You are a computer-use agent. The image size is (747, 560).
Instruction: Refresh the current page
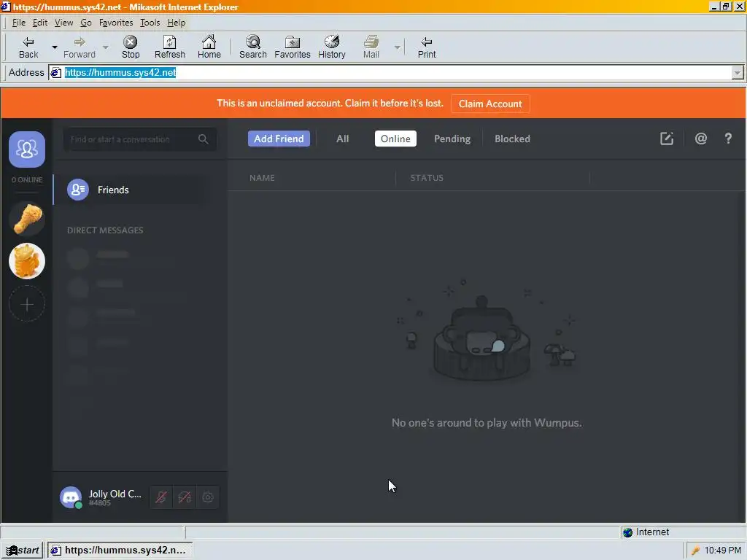point(169,47)
